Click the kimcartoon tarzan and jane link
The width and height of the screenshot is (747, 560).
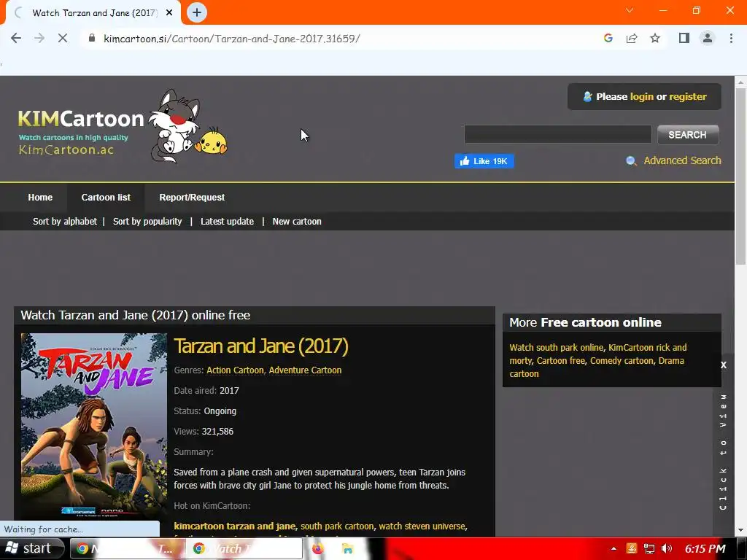pos(234,526)
